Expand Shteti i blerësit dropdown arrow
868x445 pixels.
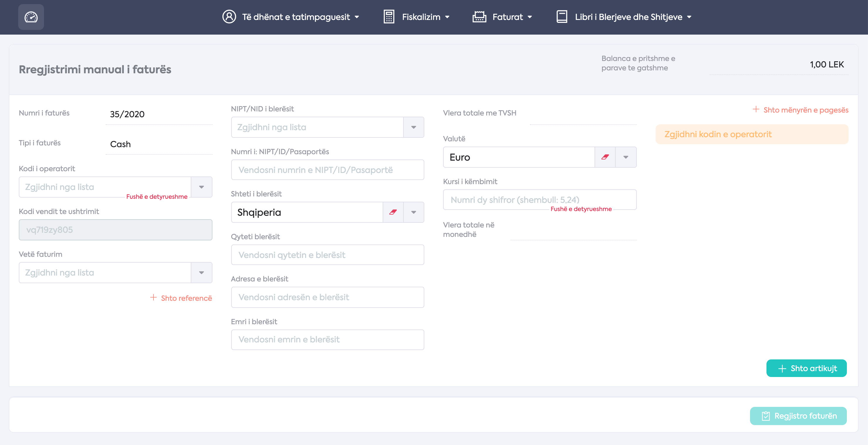tap(413, 212)
